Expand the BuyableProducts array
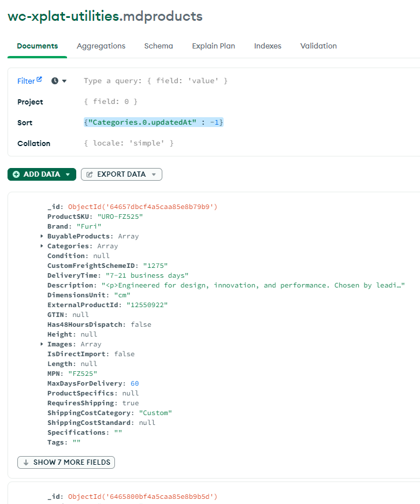 pos(42,236)
